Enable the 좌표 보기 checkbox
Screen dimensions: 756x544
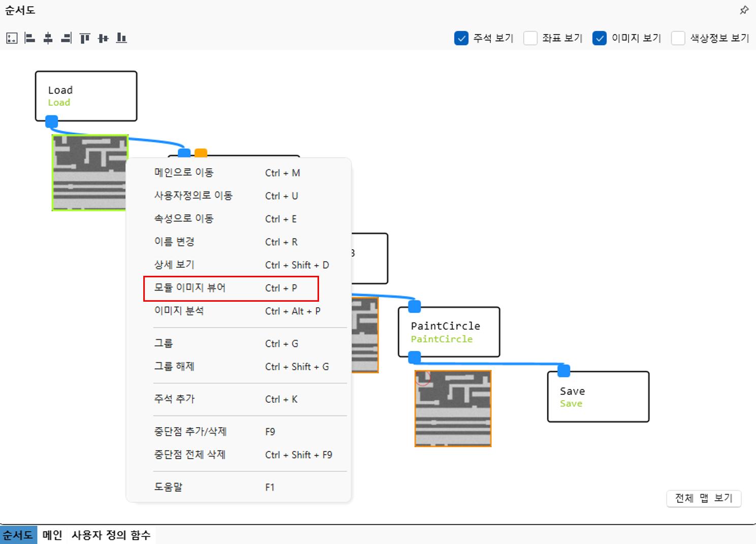click(x=530, y=38)
